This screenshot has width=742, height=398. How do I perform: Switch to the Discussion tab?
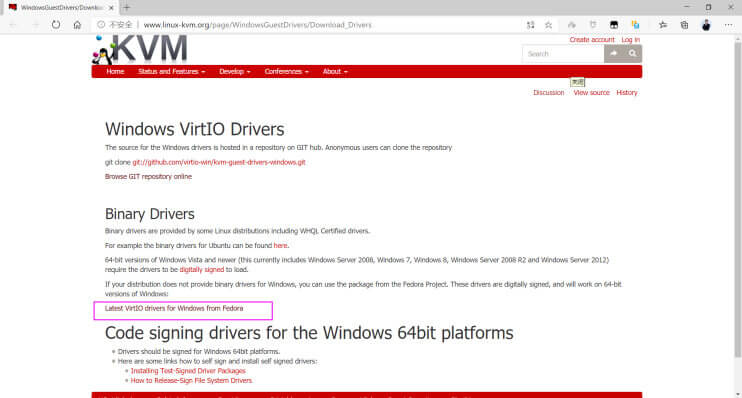tap(548, 93)
